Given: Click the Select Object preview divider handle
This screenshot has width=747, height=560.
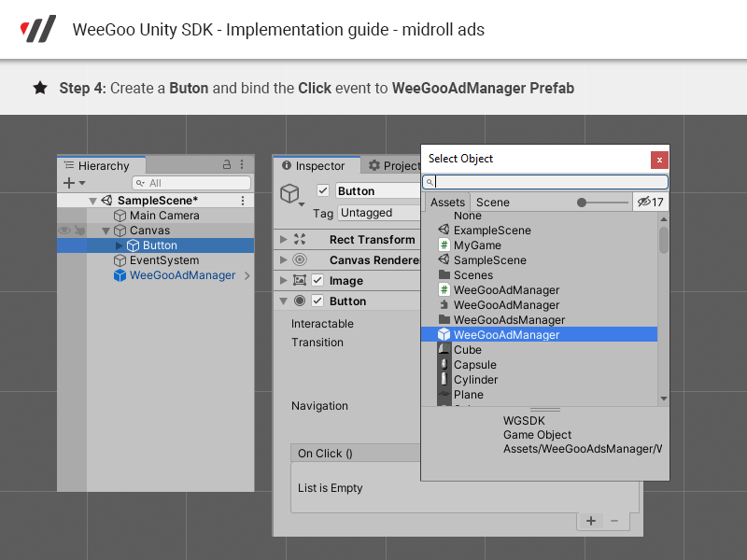Looking at the screenshot, I should click(545, 410).
